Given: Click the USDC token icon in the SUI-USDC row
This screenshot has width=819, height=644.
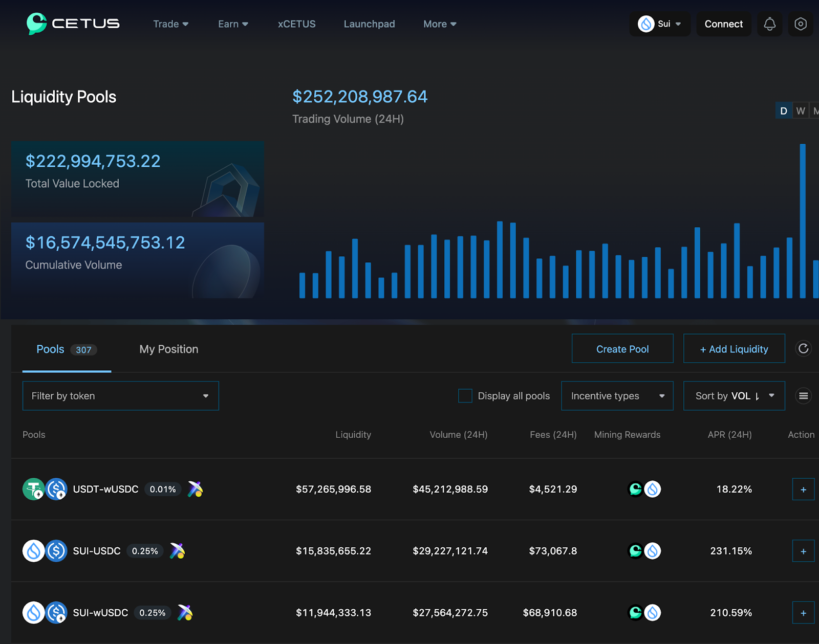Looking at the screenshot, I should pyautogui.click(x=56, y=551).
